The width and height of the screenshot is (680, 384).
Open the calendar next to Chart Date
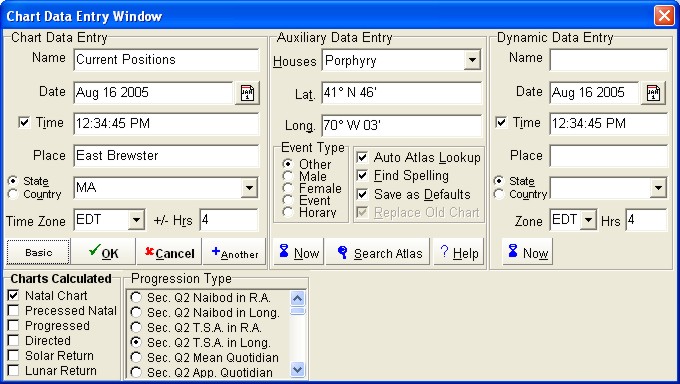[247, 92]
